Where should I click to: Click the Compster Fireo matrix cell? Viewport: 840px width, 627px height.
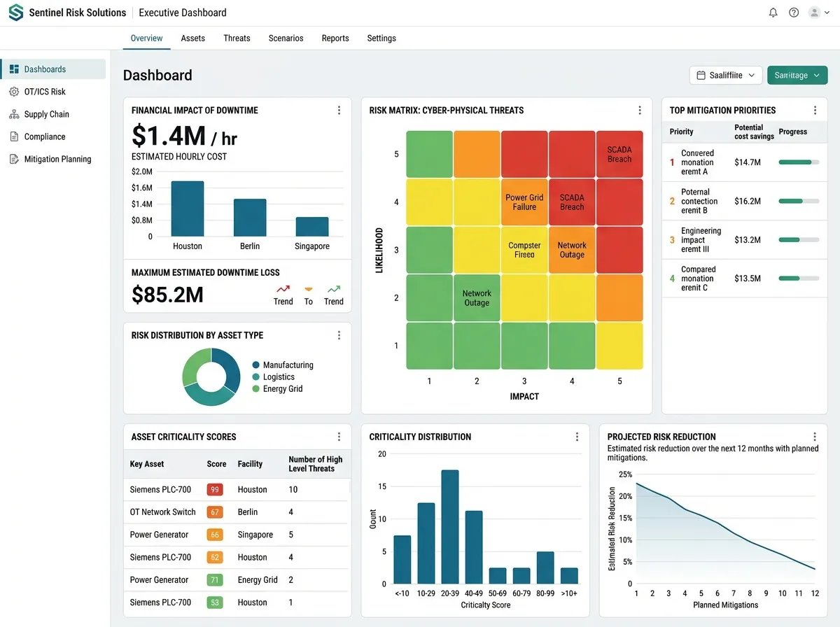[524, 250]
